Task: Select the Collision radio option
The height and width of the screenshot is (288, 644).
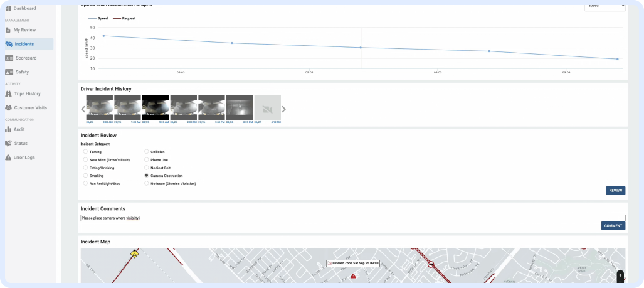Action: click(147, 152)
